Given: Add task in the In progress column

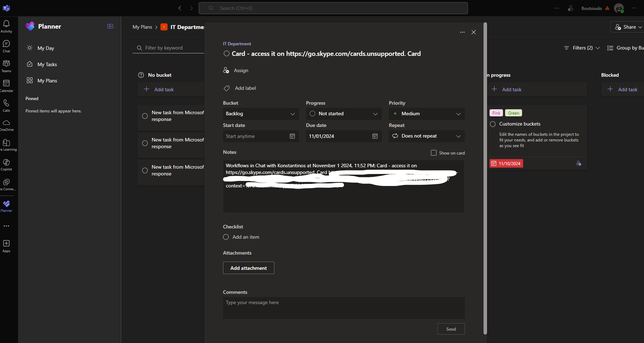Looking at the screenshot, I should pyautogui.click(x=537, y=89).
